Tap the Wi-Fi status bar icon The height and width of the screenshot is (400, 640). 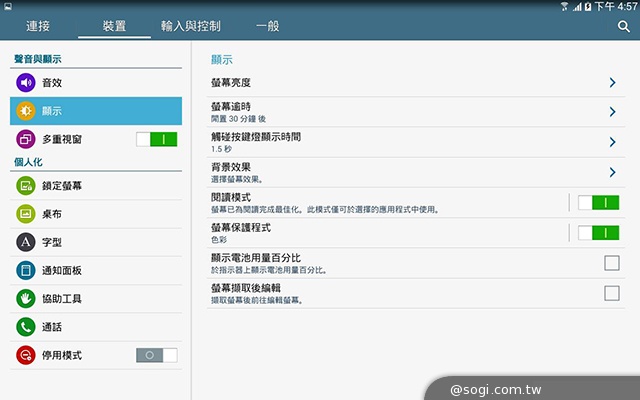point(564,6)
